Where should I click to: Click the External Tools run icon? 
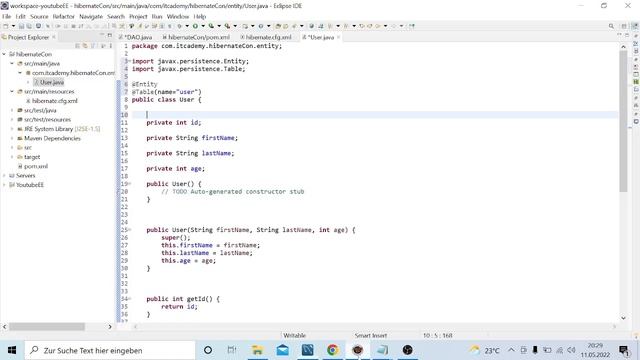point(227,26)
